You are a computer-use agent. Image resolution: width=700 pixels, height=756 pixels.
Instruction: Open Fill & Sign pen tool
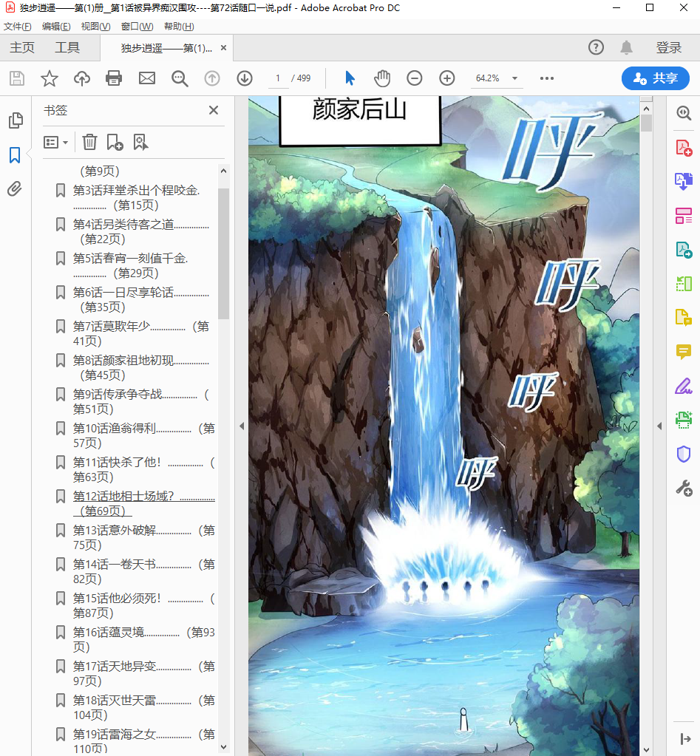(x=684, y=386)
